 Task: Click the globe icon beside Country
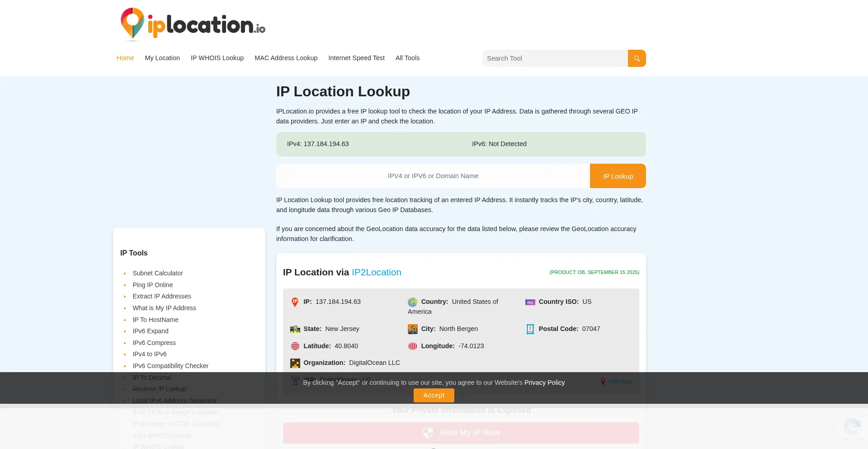tap(412, 302)
